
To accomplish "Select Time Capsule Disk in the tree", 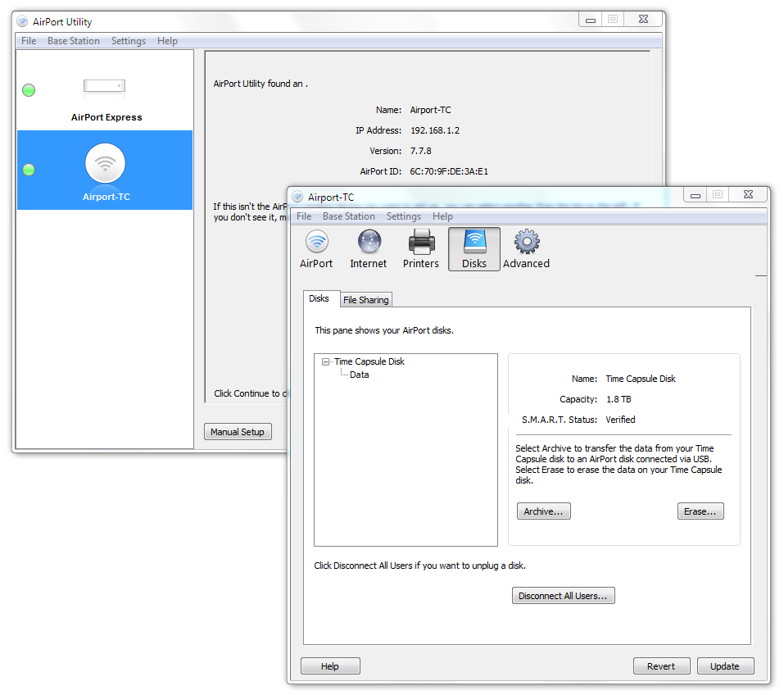I will coord(369,361).
